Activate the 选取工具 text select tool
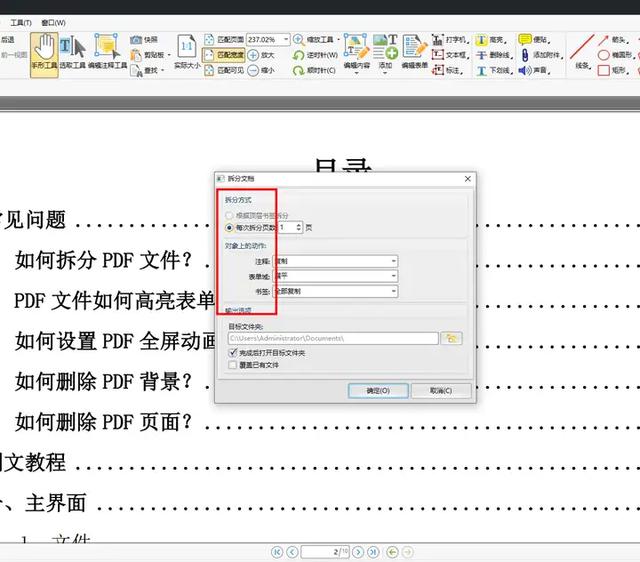This screenshot has width=640, height=562. (x=73, y=53)
